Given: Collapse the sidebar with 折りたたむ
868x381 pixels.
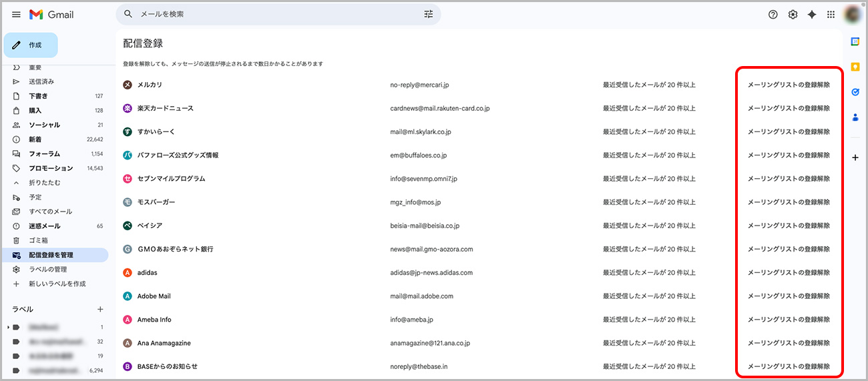Looking at the screenshot, I should (44, 183).
